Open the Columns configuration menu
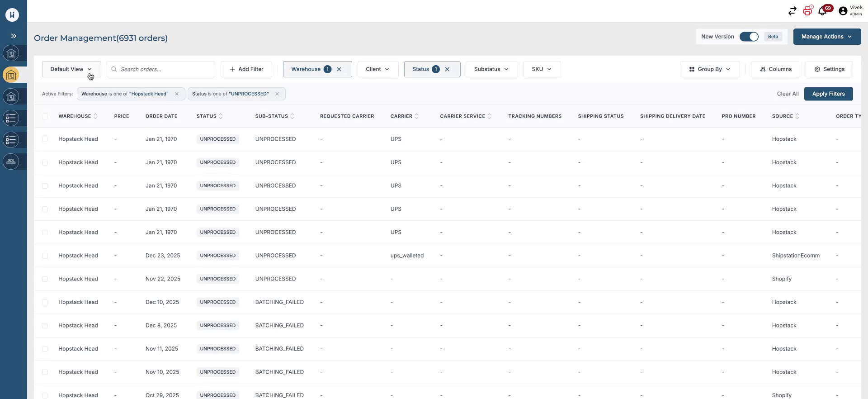The width and height of the screenshot is (868, 399). click(x=775, y=69)
